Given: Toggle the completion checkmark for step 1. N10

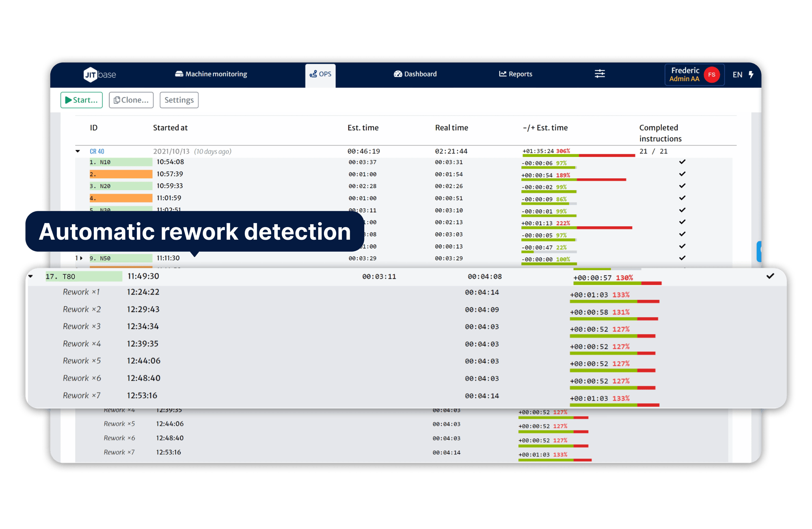Looking at the screenshot, I should click(682, 161).
